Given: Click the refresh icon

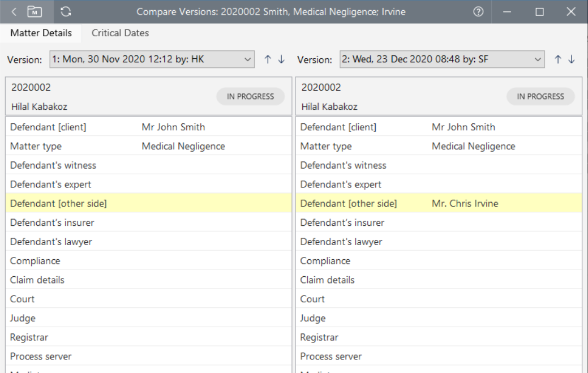Looking at the screenshot, I should click(x=66, y=11).
